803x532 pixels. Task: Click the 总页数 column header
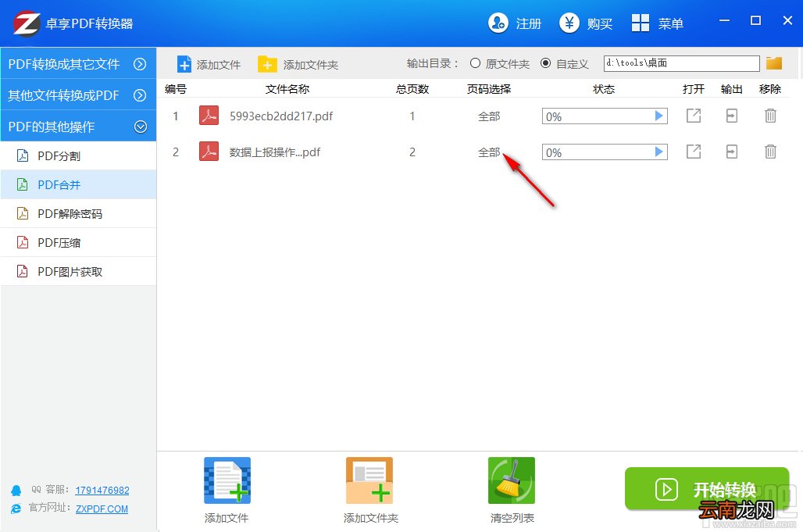point(412,89)
